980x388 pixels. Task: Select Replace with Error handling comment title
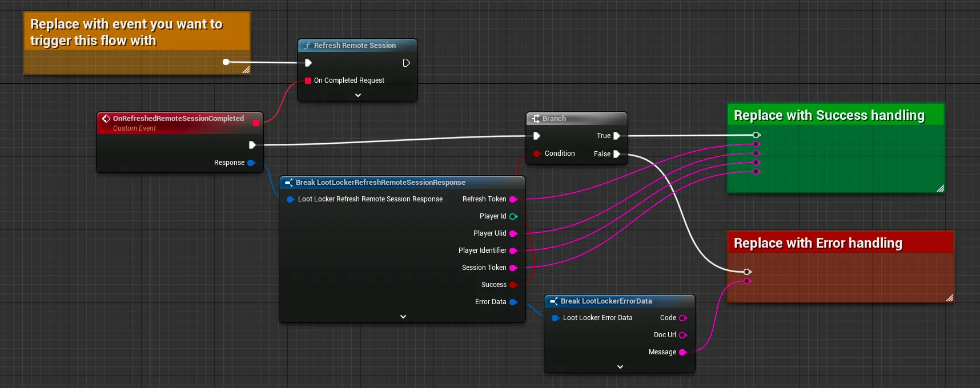(x=818, y=243)
